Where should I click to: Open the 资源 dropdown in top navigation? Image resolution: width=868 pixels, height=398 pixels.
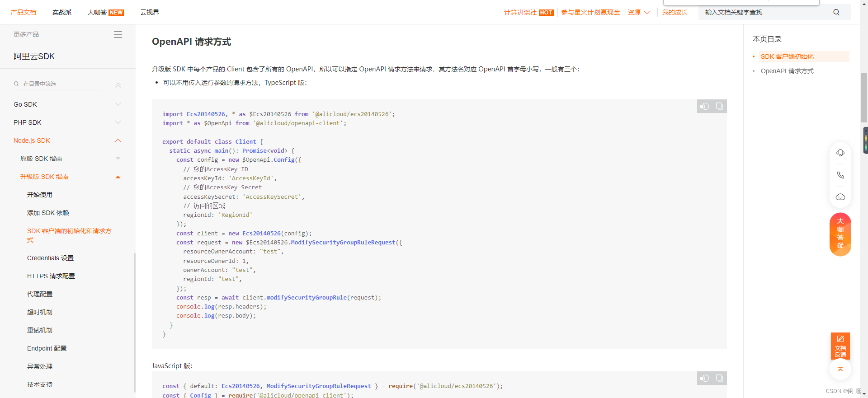pos(638,12)
